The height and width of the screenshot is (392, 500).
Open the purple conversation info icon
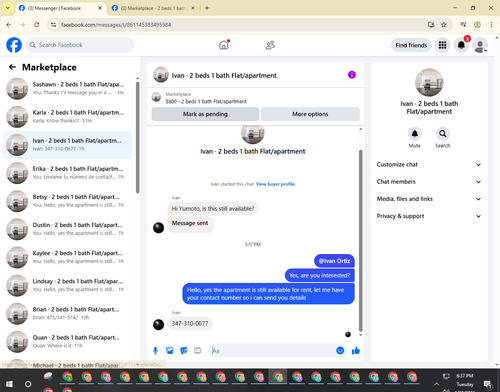click(352, 75)
